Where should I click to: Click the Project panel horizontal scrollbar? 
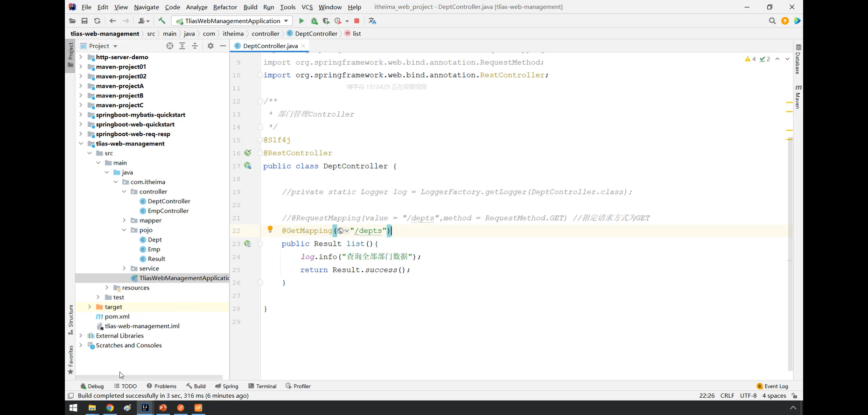click(149, 377)
